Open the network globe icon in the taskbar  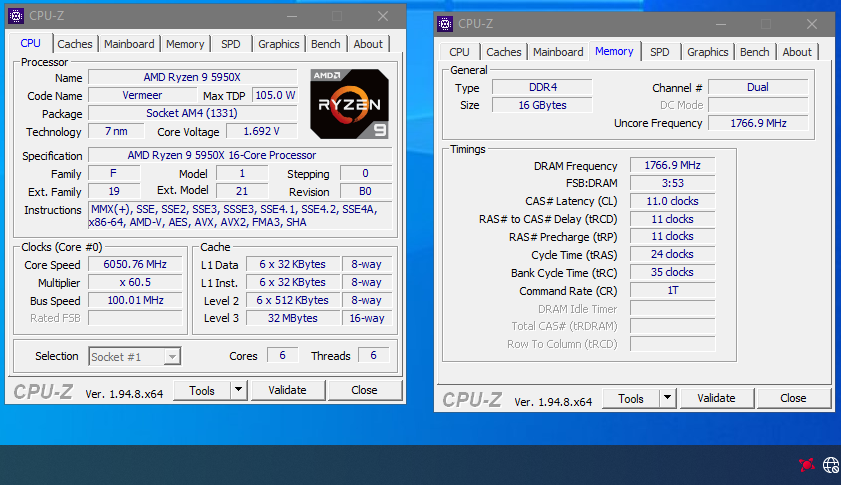(831, 465)
